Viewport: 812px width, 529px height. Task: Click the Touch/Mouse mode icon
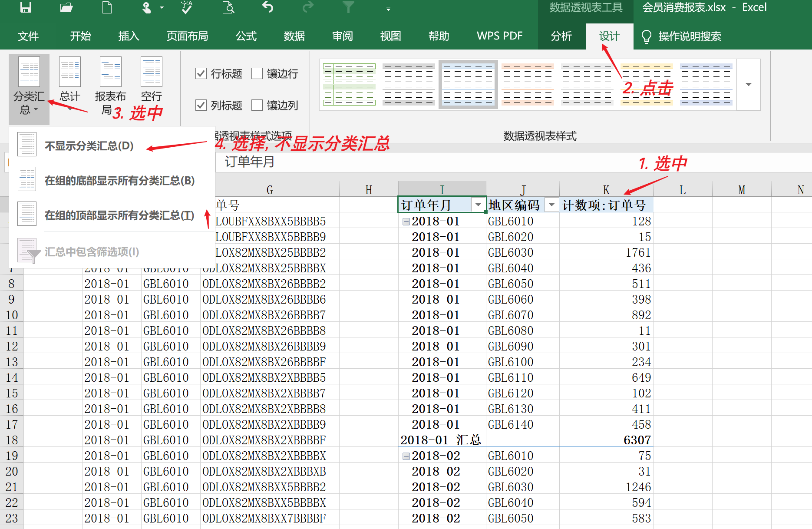pyautogui.click(x=147, y=7)
